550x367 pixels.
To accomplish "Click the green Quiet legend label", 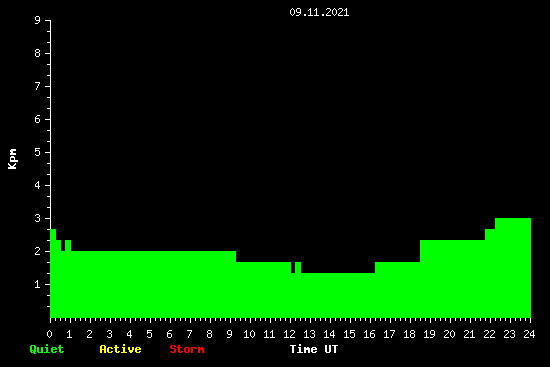I will point(47,349).
